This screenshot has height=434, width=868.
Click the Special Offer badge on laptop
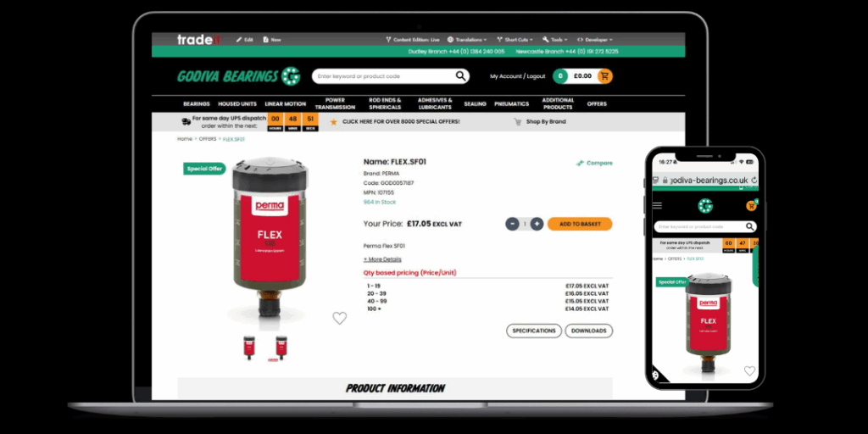pyautogui.click(x=204, y=169)
